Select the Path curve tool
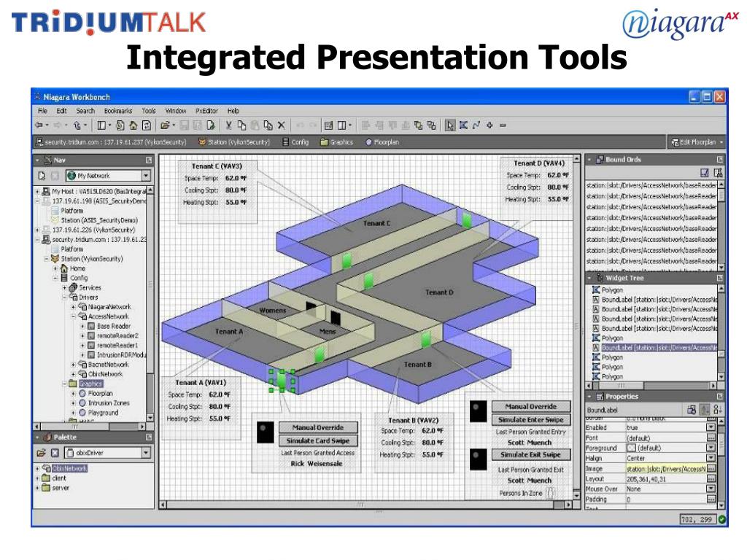The width and height of the screenshot is (747, 560). 476,125
